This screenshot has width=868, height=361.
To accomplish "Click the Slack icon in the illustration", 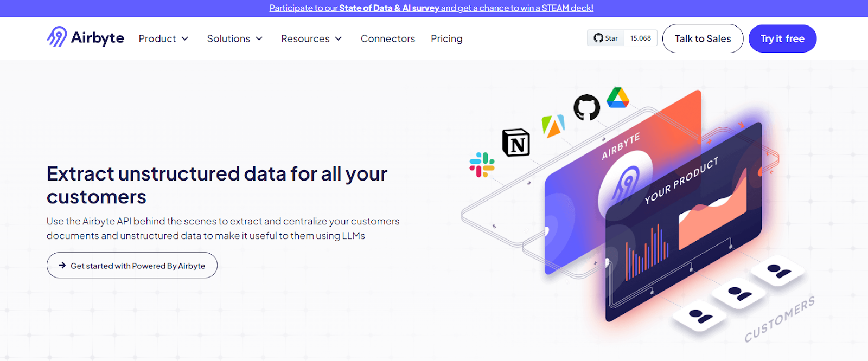I will [x=482, y=165].
